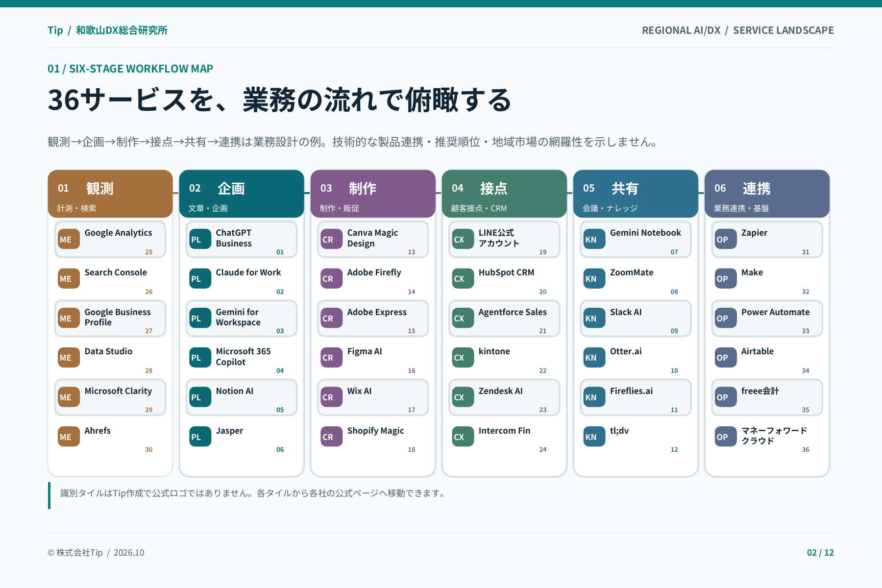Open the HubSpot CRM link
The width and height of the screenshot is (882, 588).
506,272
